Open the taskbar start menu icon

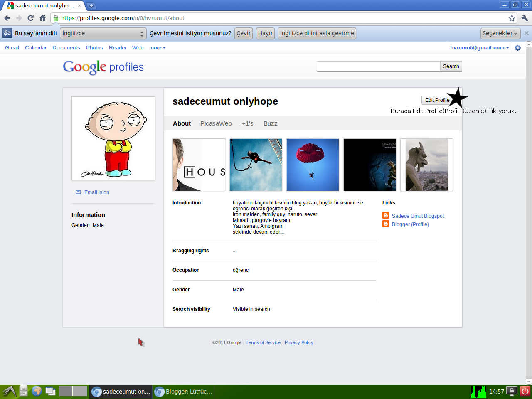[9, 391]
